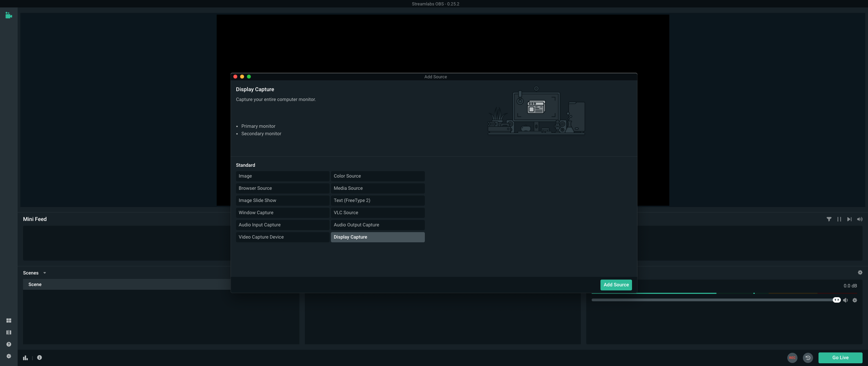Open Settings gear in left sidebar
Screen dimensions: 868x366
coord(9,356)
